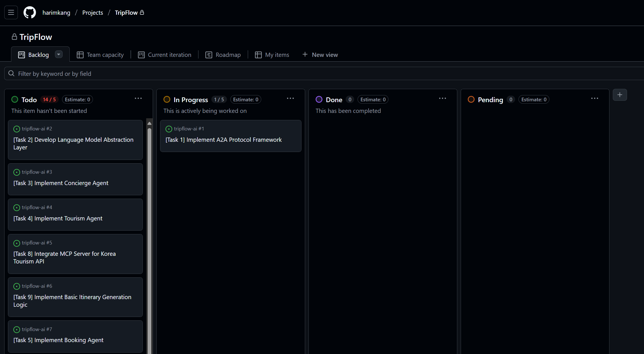Screen dimensions: 644x354
Task: Click the Todo column scrollbar up arrow
Action: 150,123
